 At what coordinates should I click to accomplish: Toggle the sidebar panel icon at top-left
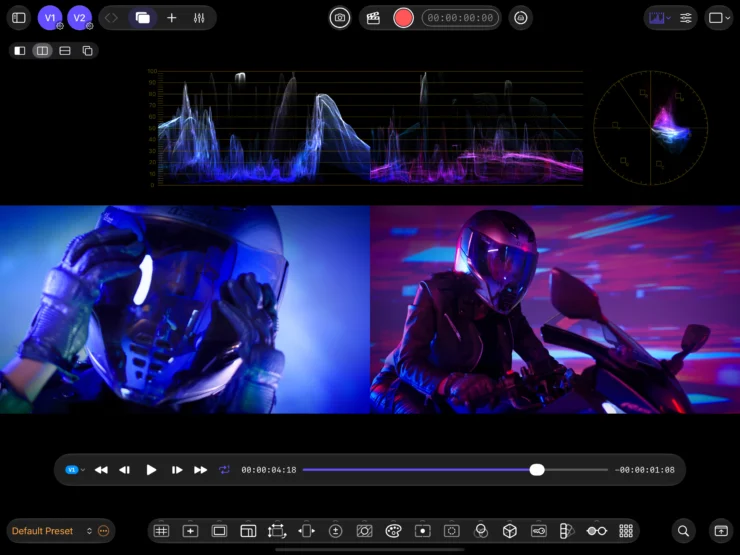(19, 18)
